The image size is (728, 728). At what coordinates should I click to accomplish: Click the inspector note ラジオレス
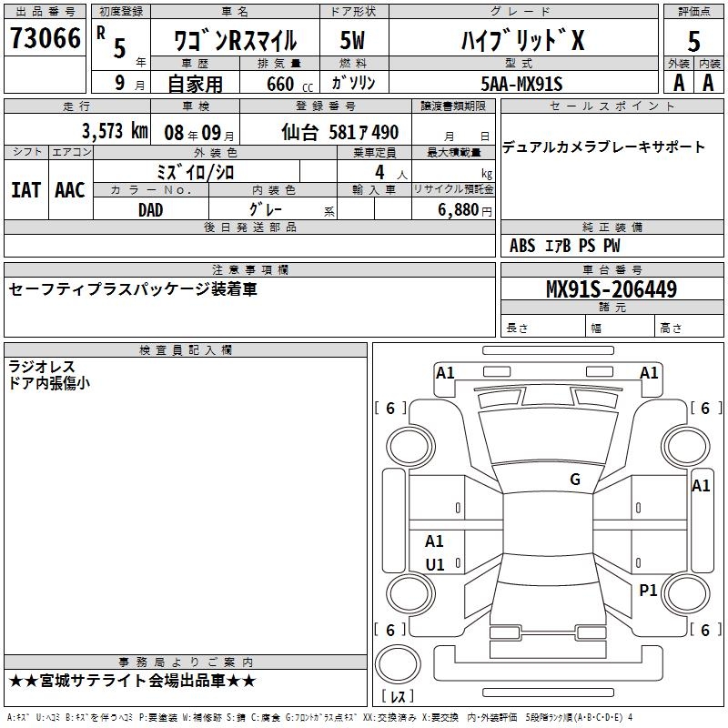(x=42, y=367)
